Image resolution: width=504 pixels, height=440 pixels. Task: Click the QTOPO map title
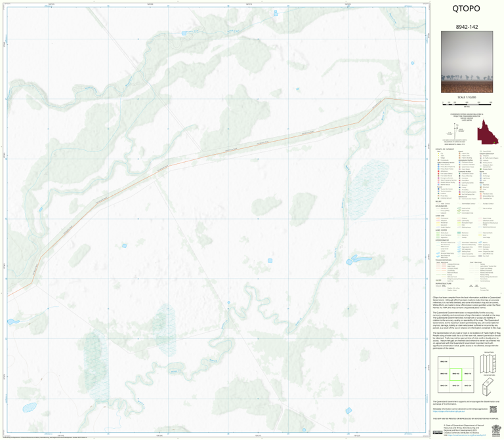(466, 9)
